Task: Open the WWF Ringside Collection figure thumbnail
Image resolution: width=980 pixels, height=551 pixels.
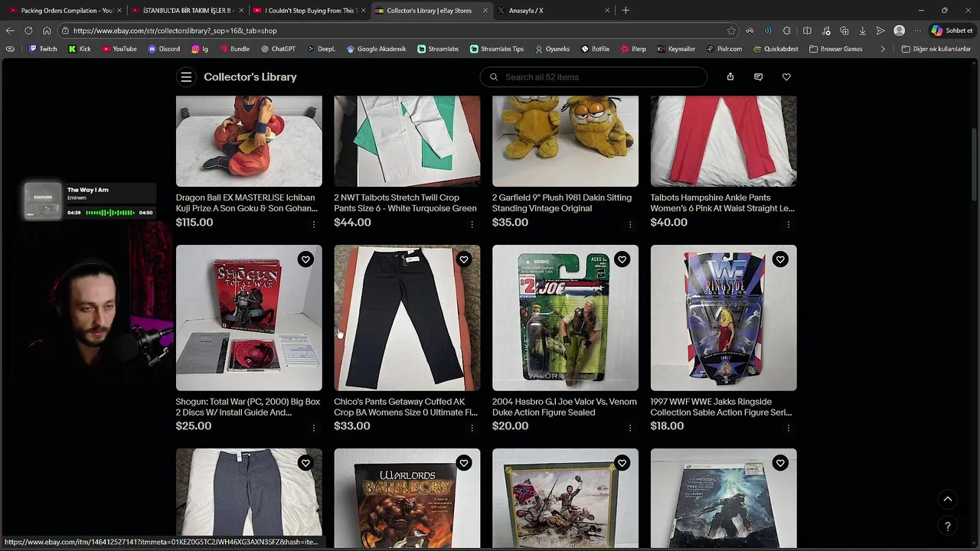Action: [724, 318]
